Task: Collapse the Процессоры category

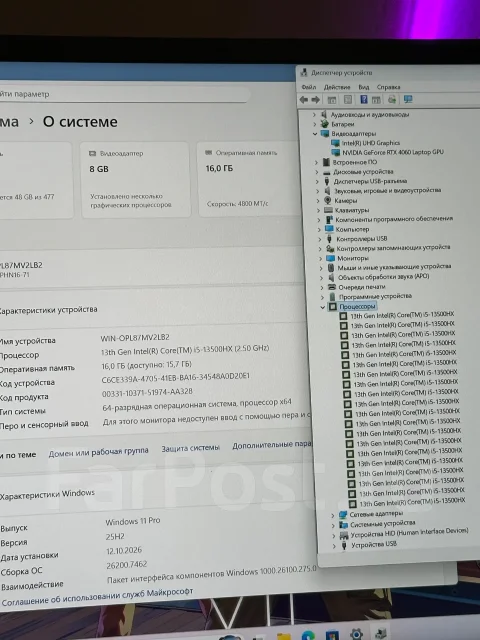Action: (323, 307)
